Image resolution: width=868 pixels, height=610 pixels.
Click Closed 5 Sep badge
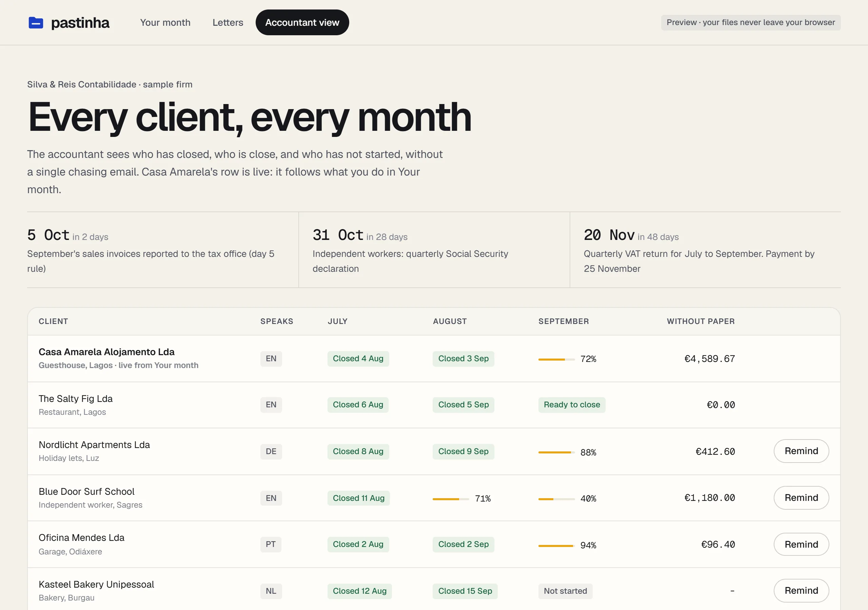coord(463,405)
